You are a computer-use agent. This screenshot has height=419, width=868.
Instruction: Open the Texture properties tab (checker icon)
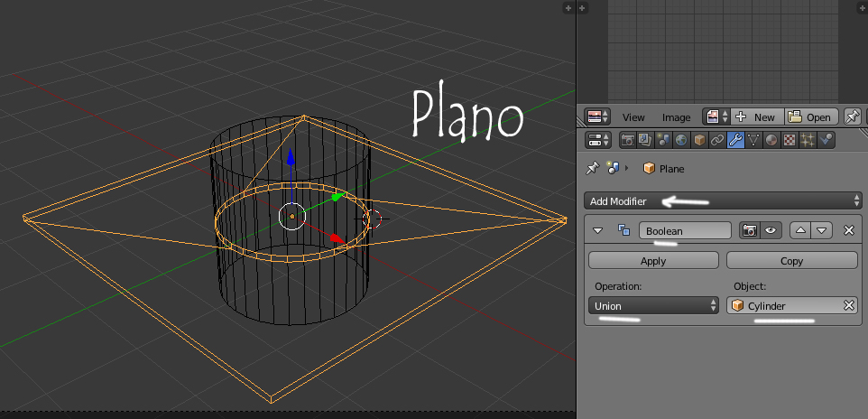[x=790, y=140]
